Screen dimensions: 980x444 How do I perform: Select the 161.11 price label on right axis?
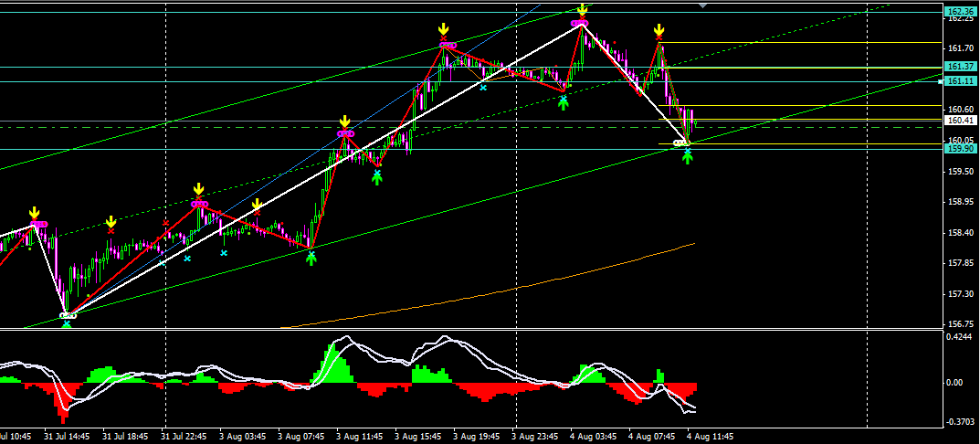point(959,81)
